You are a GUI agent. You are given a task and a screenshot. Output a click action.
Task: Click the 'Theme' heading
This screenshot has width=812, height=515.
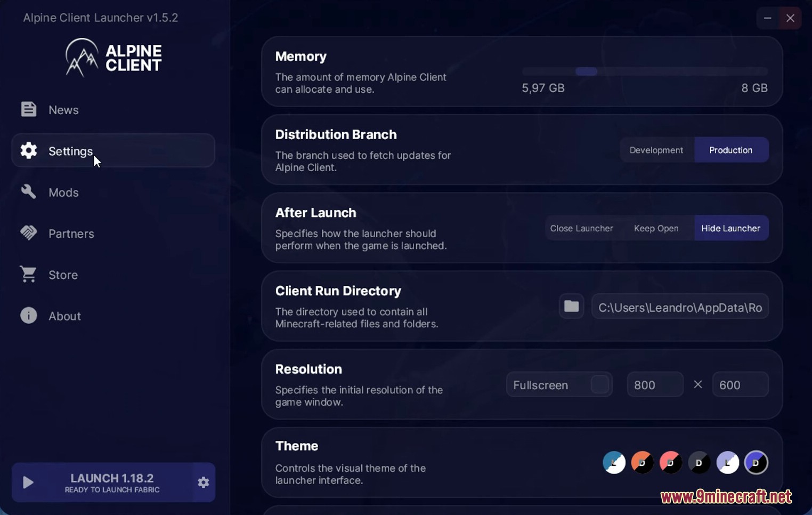296,446
